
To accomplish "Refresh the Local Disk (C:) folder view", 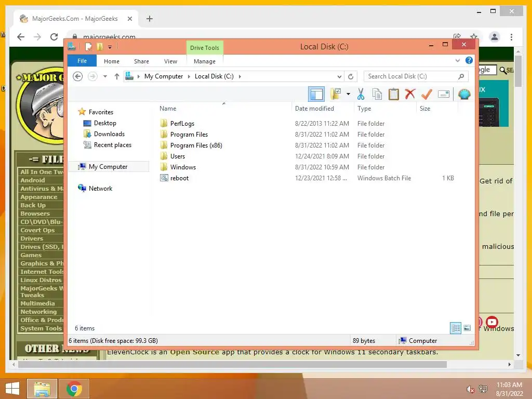I will pyautogui.click(x=351, y=77).
